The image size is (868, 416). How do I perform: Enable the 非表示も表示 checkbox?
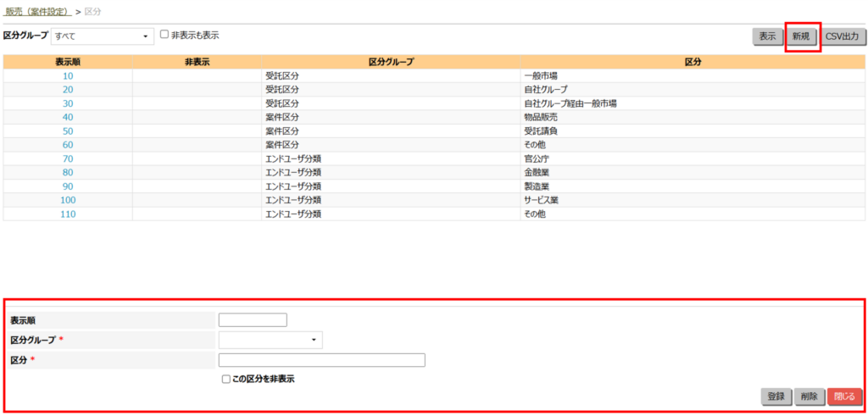point(164,36)
